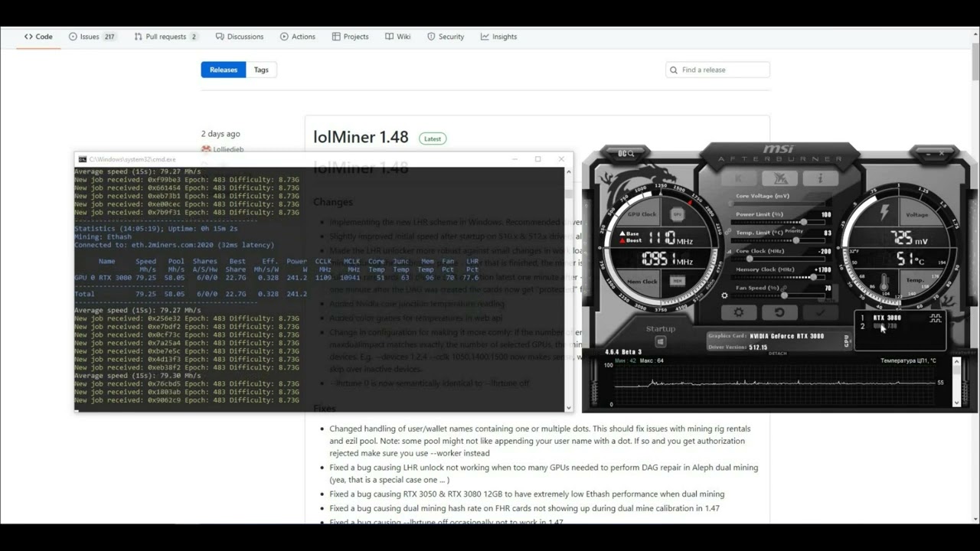Click the Core Clock slider handle
This screenshot has width=980, height=551.
pyautogui.click(x=749, y=259)
